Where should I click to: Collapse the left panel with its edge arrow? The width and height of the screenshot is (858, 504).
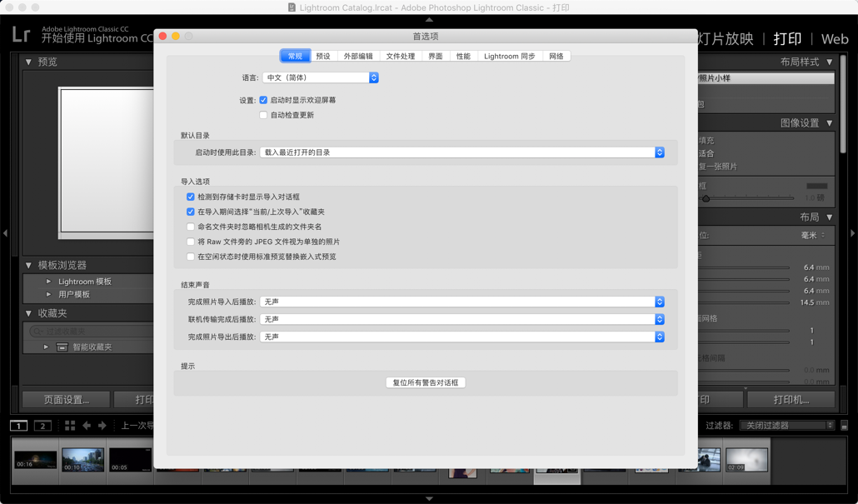tap(6, 233)
